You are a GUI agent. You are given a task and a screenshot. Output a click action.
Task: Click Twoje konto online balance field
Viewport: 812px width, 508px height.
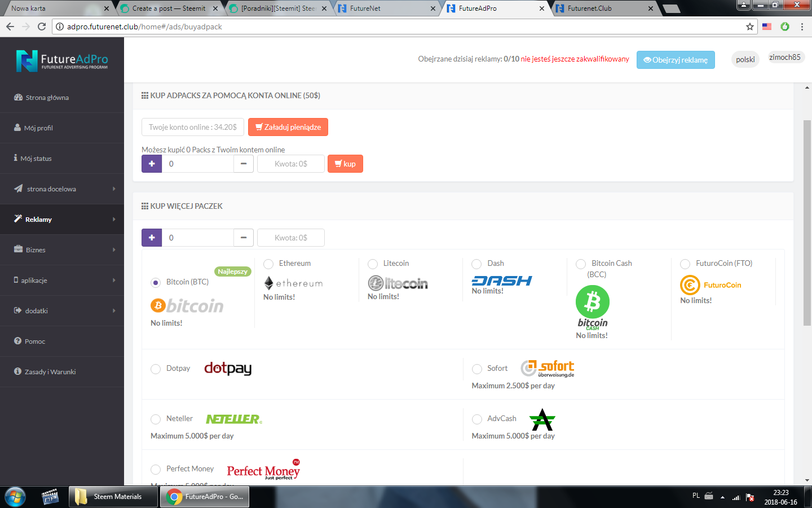click(x=193, y=127)
